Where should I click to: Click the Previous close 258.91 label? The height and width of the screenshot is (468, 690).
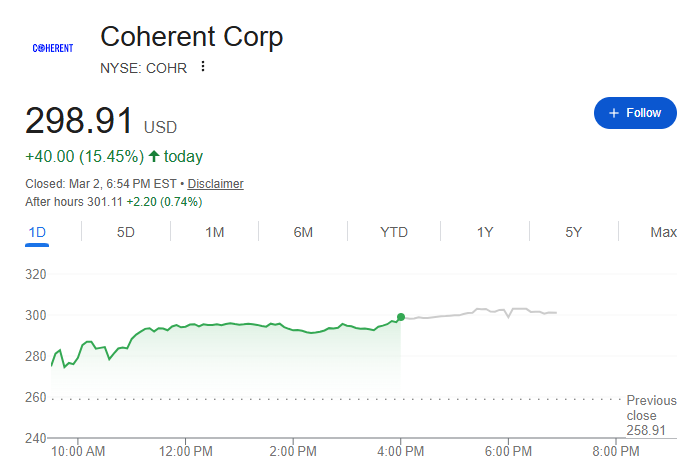coord(650,415)
